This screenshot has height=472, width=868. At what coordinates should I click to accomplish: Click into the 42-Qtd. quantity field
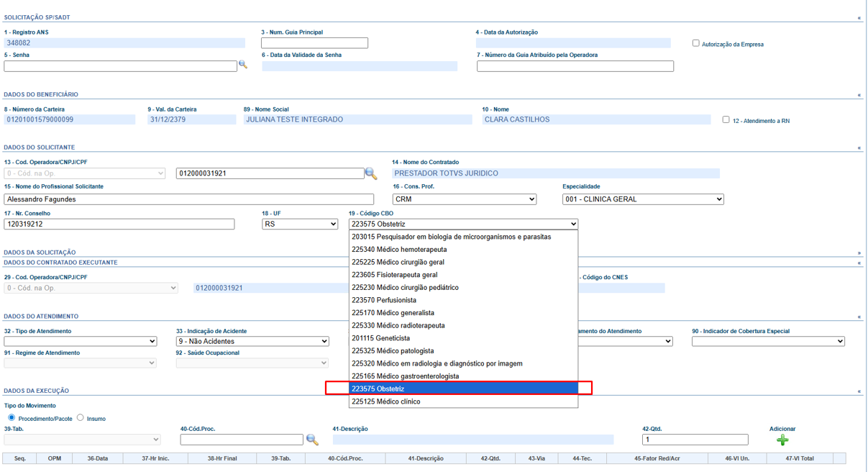coord(695,440)
